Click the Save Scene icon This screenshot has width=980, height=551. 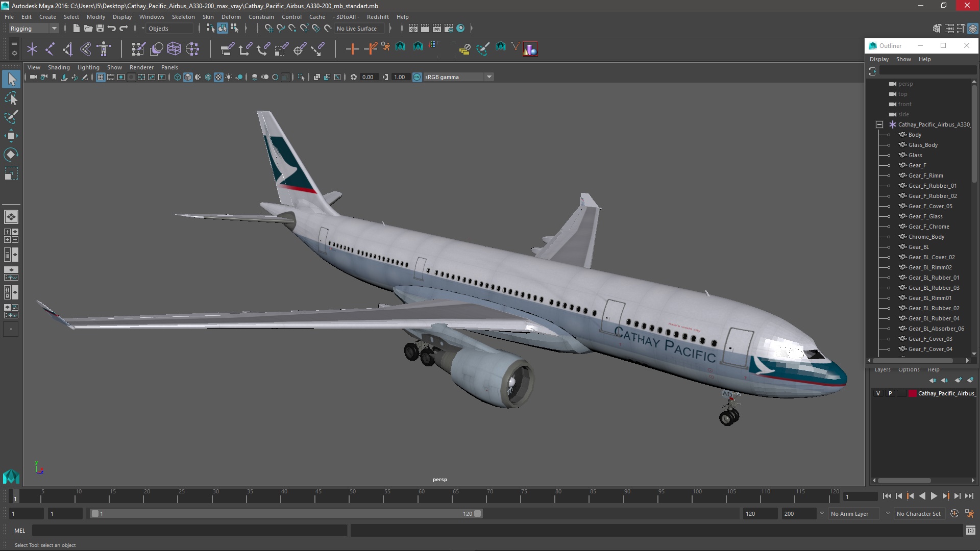tap(100, 29)
